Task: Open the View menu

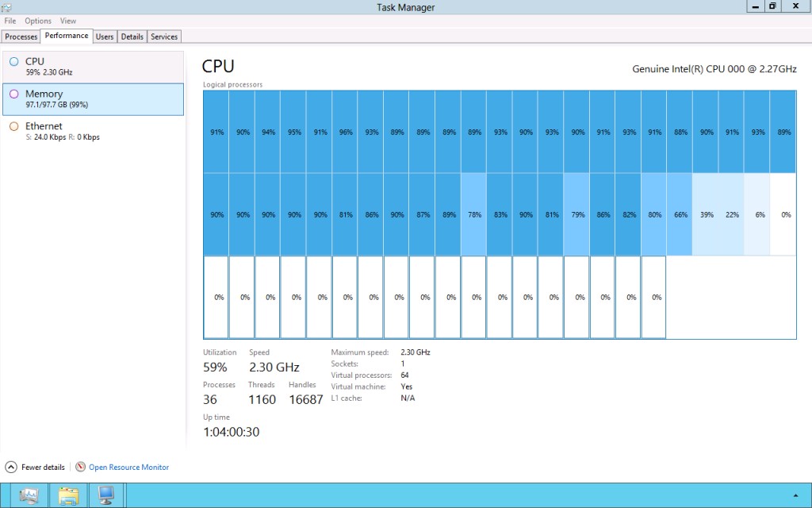Action: pos(68,21)
